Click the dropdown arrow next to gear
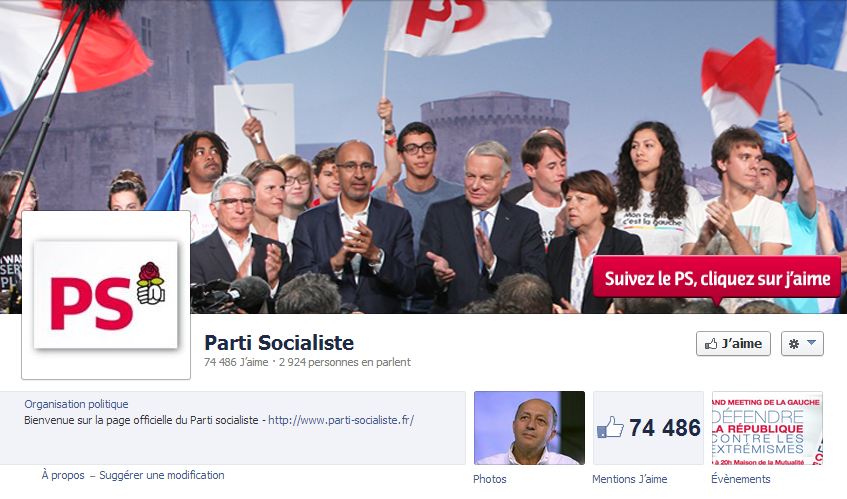Screen dimensions: 847x499 click(811, 343)
